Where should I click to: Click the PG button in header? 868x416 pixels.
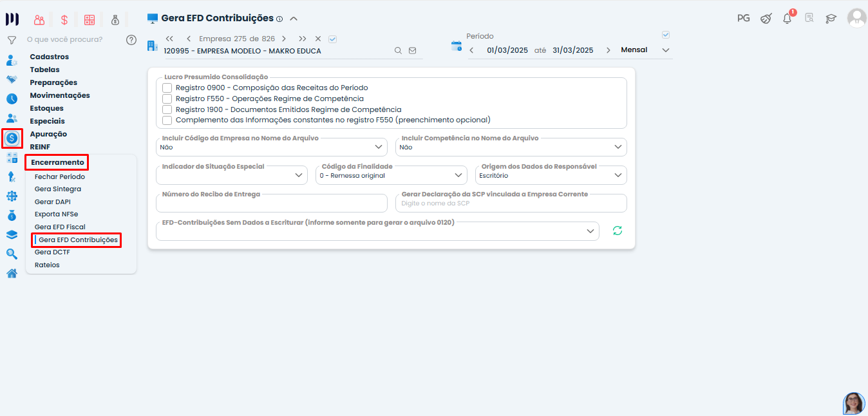click(x=744, y=18)
